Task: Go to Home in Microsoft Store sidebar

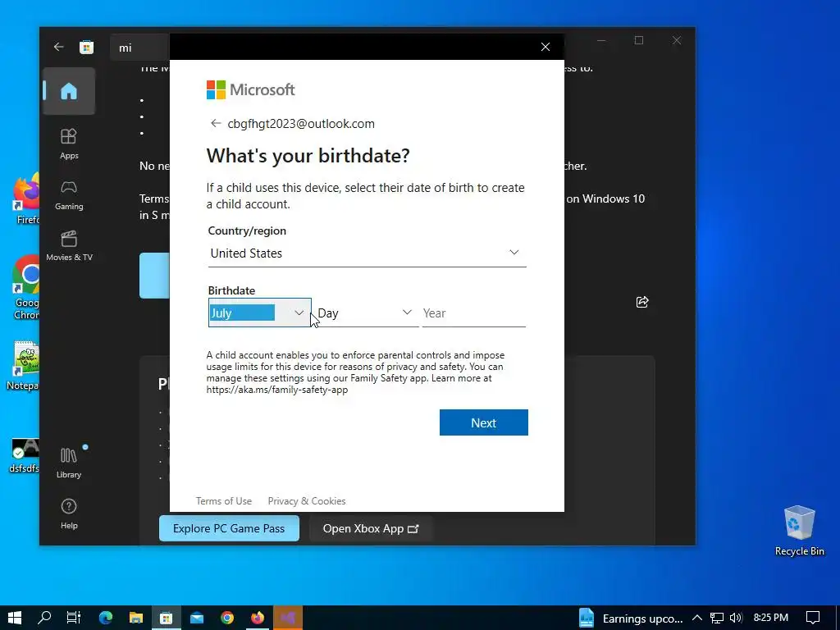Action: pyautogui.click(x=69, y=91)
